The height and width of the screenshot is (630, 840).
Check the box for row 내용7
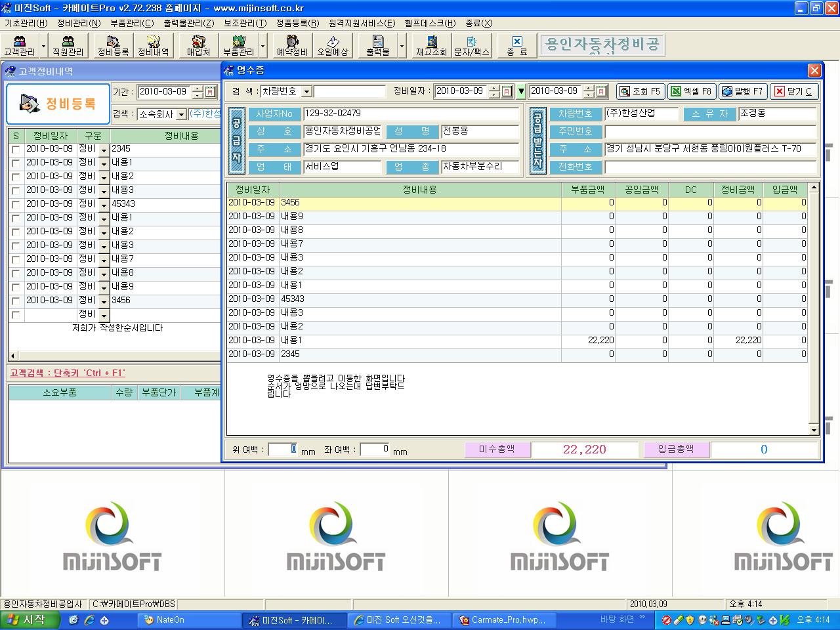coord(16,259)
